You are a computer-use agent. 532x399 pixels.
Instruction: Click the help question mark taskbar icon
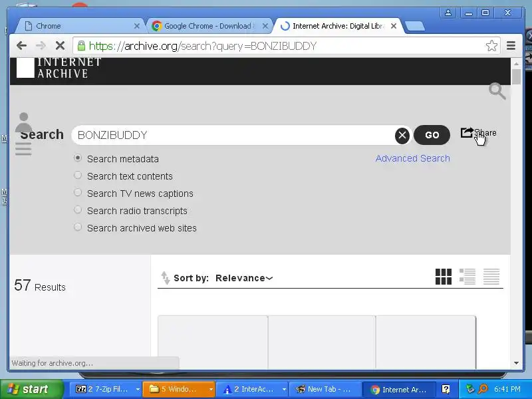tap(446, 389)
